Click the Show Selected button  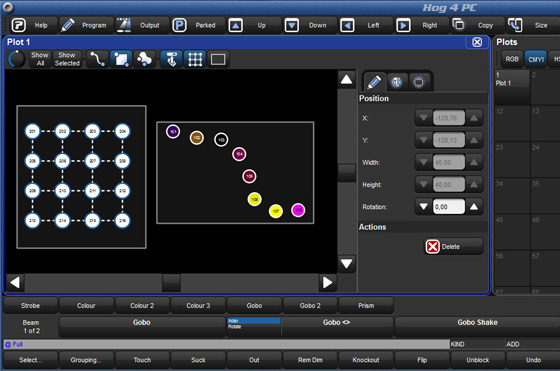67,59
